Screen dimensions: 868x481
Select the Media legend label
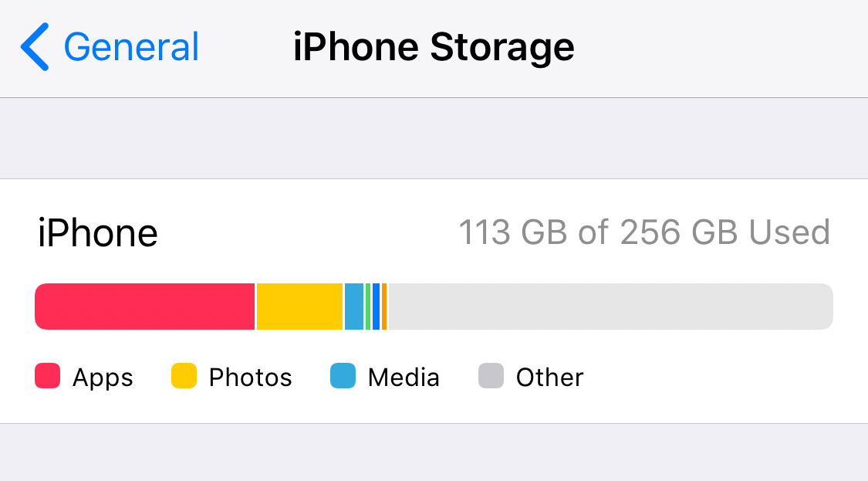(404, 378)
